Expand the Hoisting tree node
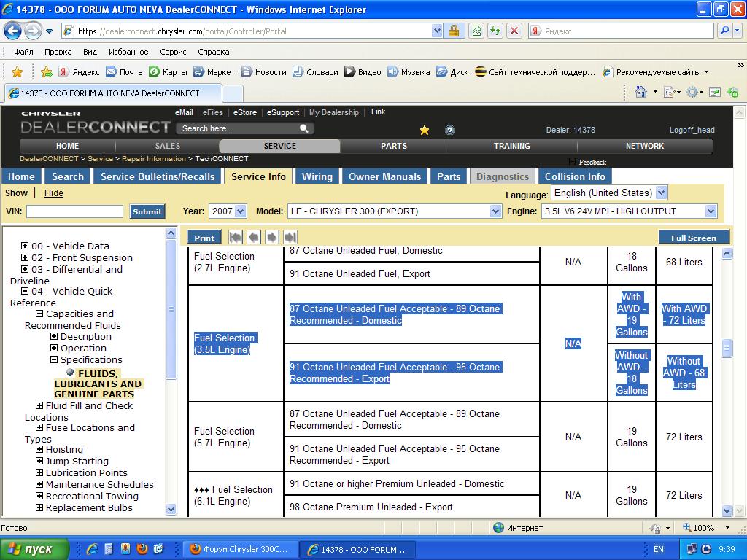Viewport: 747px width, 560px height. [x=39, y=449]
